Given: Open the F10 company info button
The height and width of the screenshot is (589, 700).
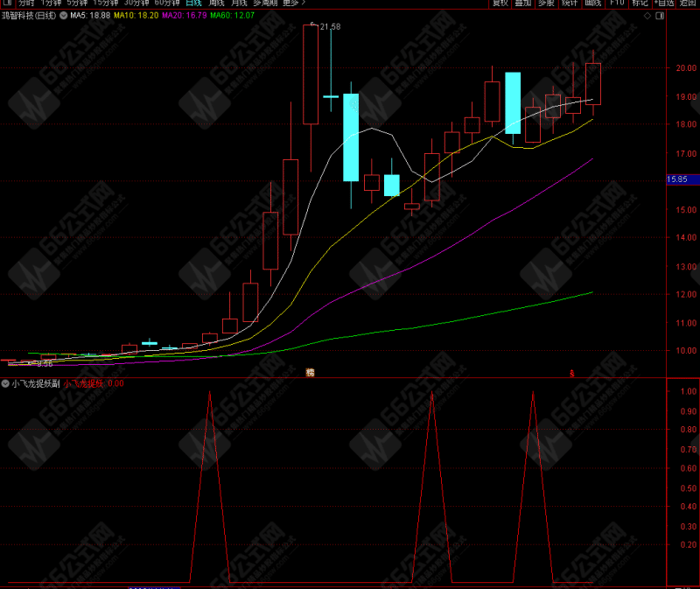Looking at the screenshot, I should pyautogui.click(x=617, y=3).
